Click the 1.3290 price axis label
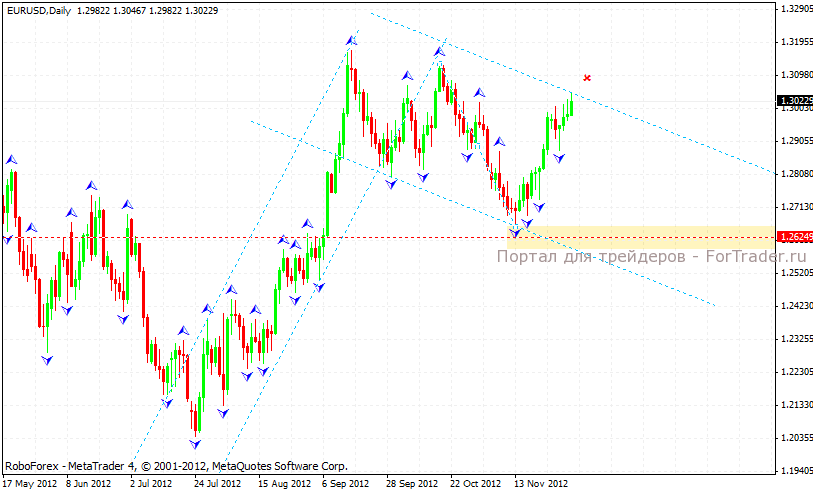Viewport: 813px width, 491px height. [x=794, y=9]
